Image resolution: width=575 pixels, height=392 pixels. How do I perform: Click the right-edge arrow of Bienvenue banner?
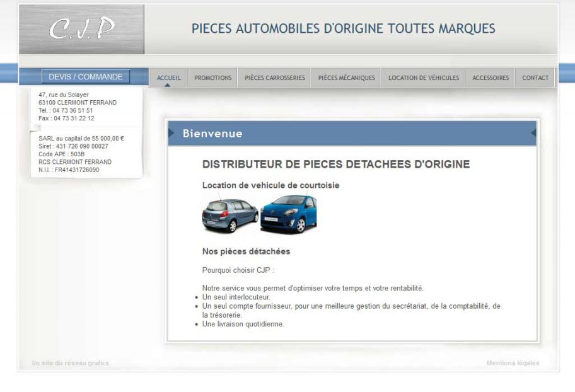coord(533,133)
